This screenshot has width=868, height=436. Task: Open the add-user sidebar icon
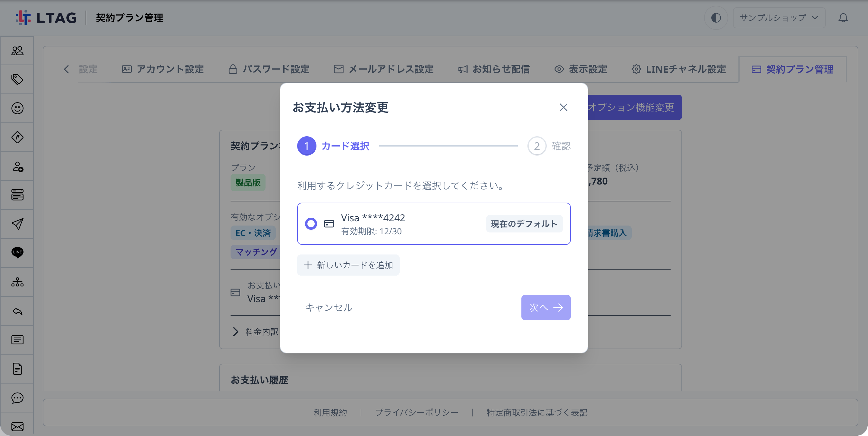tap(17, 166)
